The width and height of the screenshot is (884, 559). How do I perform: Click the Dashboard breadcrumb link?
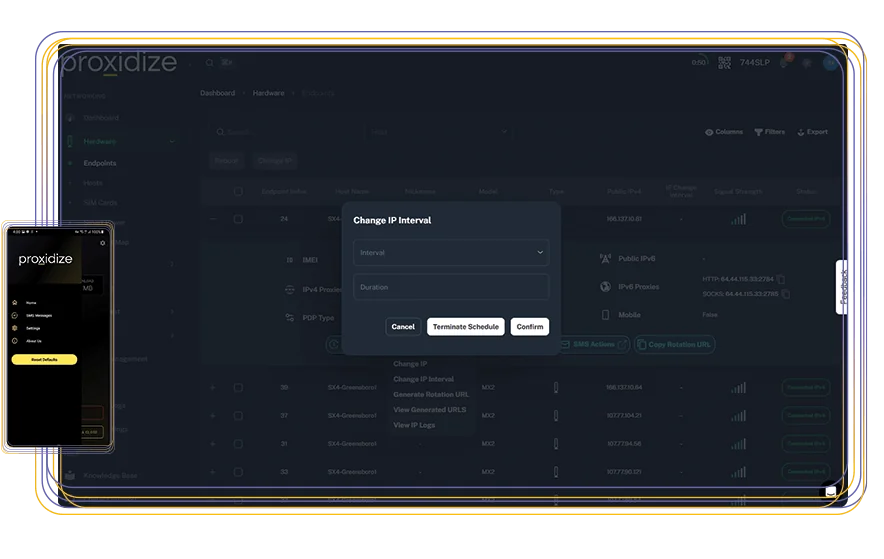(218, 93)
